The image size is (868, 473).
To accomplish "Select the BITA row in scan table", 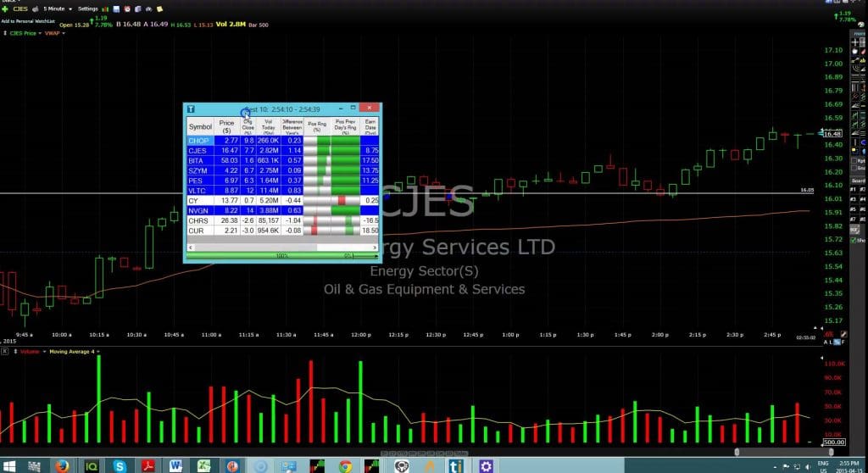I will [x=283, y=160].
